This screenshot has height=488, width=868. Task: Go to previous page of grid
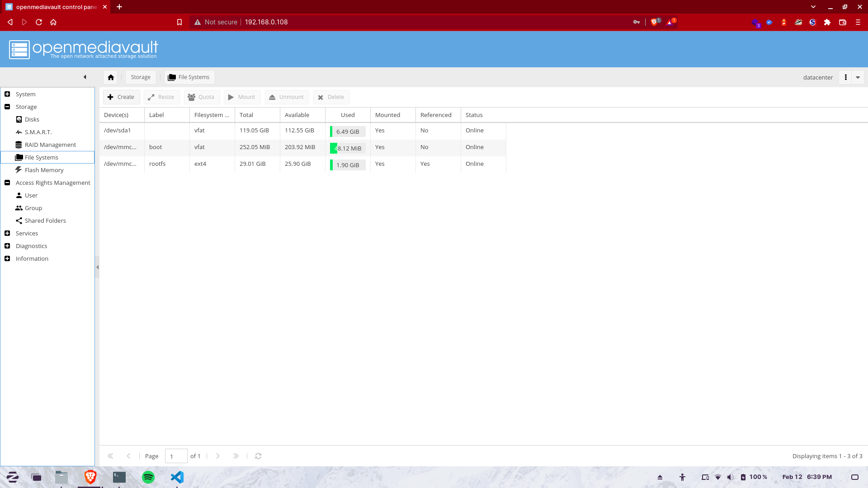pyautogui.click(x=128, y=456)
